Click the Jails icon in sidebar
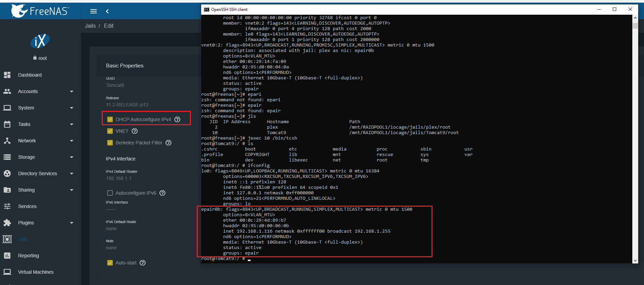Viewport: 644px width, 285px height. tap(7, 239)
